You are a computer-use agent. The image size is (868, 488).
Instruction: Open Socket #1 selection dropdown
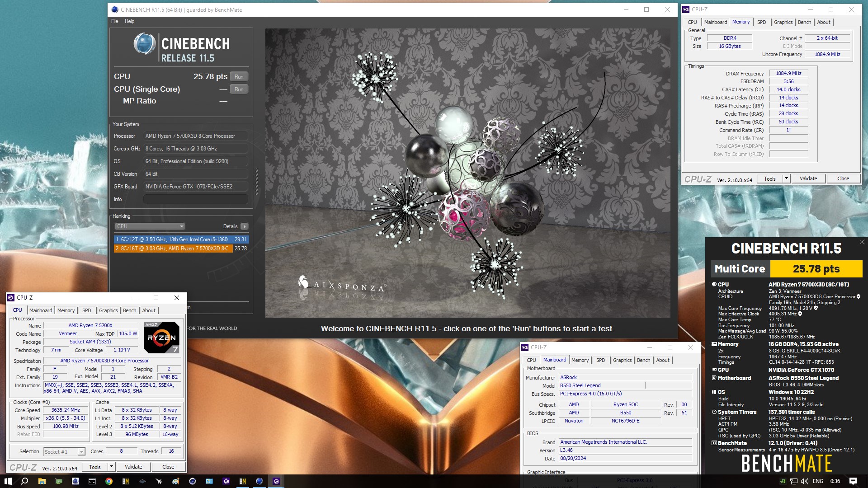pyautogui.click(x=64, y=451)
